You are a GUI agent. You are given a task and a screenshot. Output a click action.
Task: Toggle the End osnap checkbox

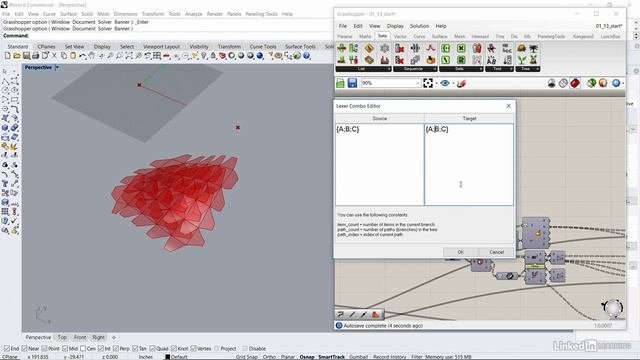(x=6, y=349)
